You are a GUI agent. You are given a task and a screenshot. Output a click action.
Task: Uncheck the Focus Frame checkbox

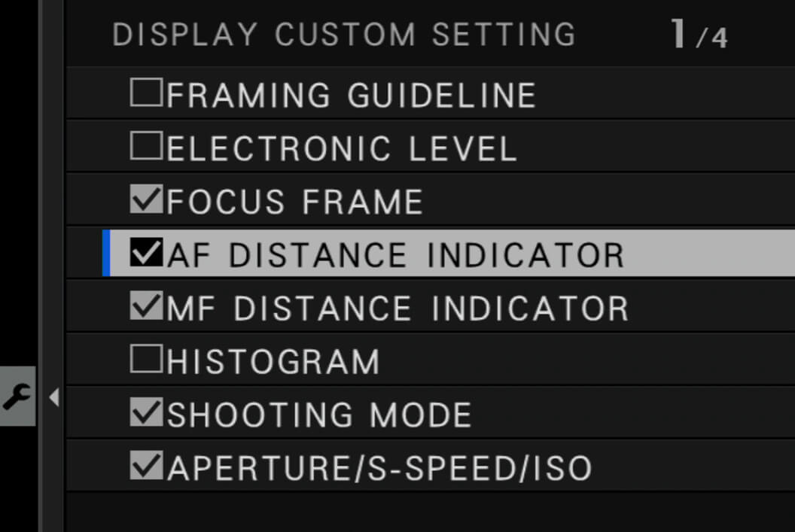point(147,199)
